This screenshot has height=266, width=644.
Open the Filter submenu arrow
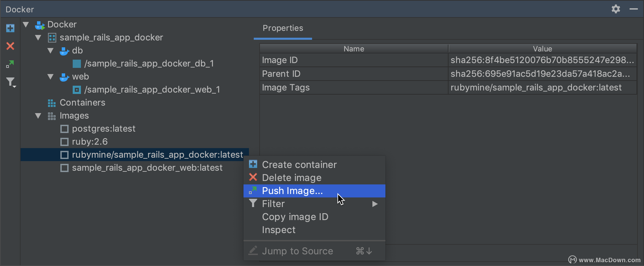click(375, 204)
